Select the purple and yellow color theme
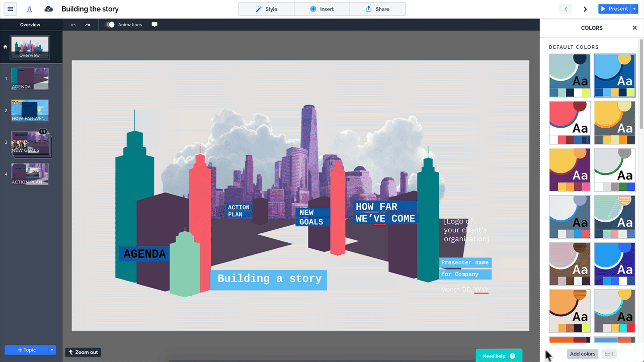This screenshot has width=644, height=362. (x=570, y=169)
